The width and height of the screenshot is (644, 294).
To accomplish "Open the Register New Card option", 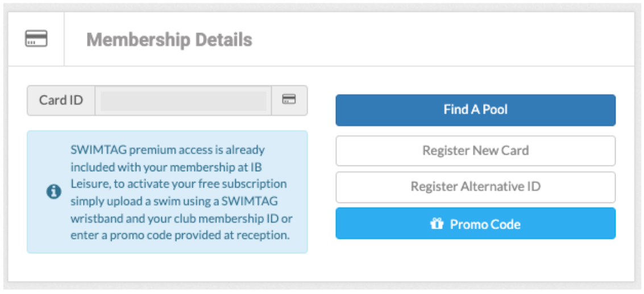I will (x=475, y=151).
